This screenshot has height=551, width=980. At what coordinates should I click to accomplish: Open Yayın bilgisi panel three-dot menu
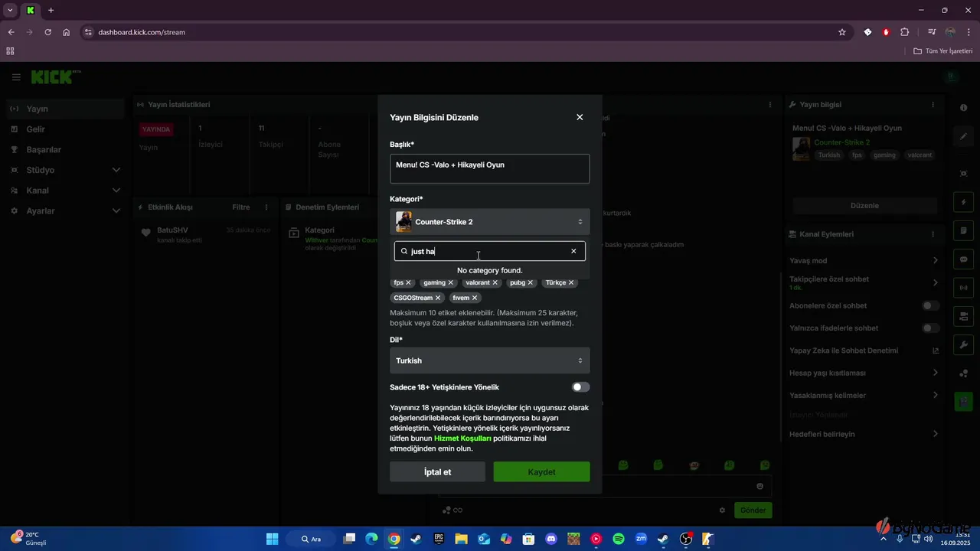coord(933,104)
